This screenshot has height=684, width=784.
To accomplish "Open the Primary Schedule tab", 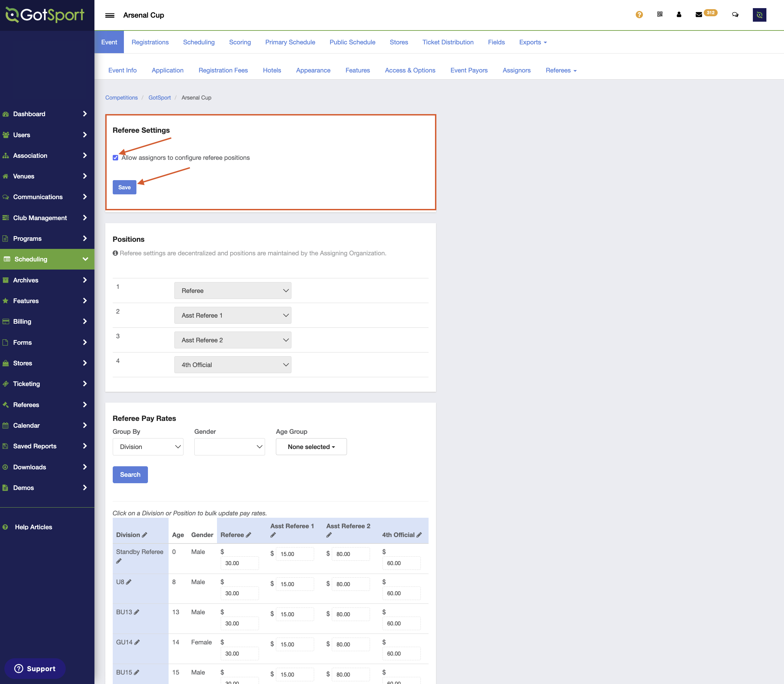I will point(290,42).
